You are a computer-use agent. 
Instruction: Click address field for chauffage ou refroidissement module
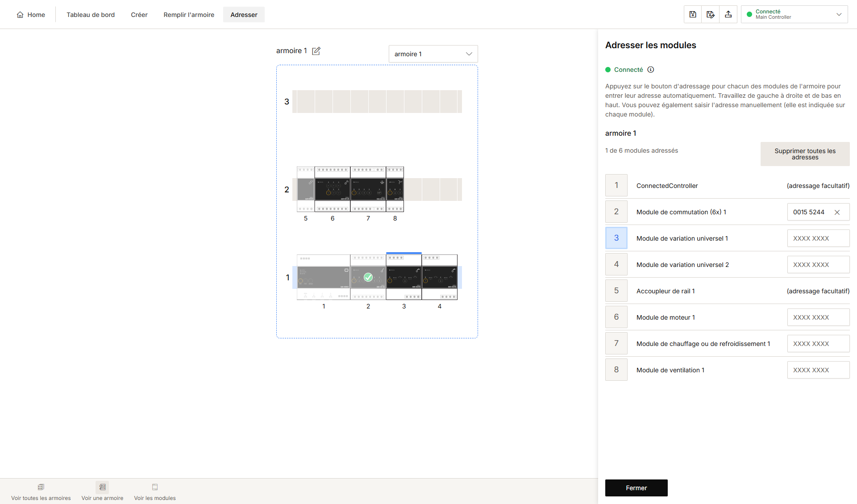pos(819,344)
